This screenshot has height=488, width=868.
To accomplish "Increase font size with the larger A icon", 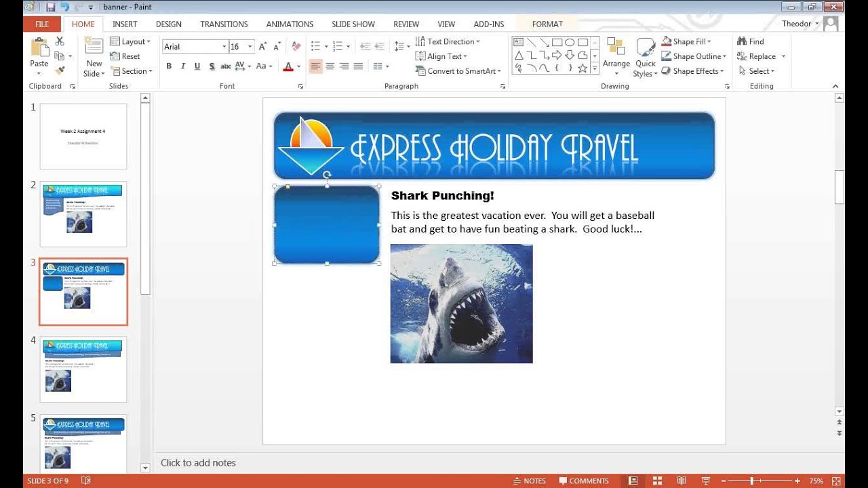I will point(263,47).
